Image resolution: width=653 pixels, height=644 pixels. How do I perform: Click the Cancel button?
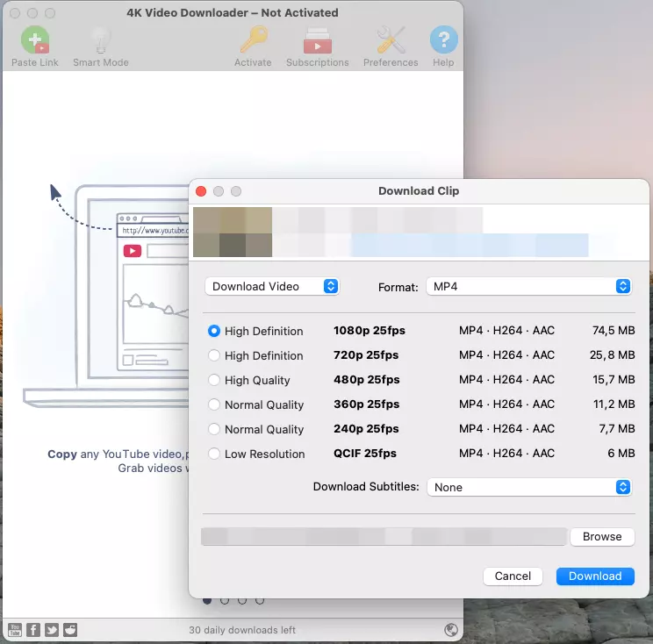(513, 576)
